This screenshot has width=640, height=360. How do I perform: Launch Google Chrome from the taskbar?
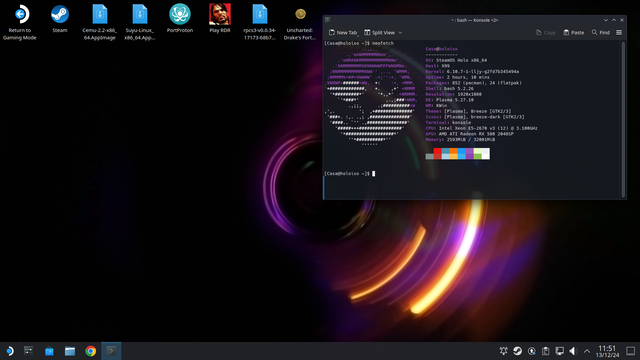[x=91, y=351]
